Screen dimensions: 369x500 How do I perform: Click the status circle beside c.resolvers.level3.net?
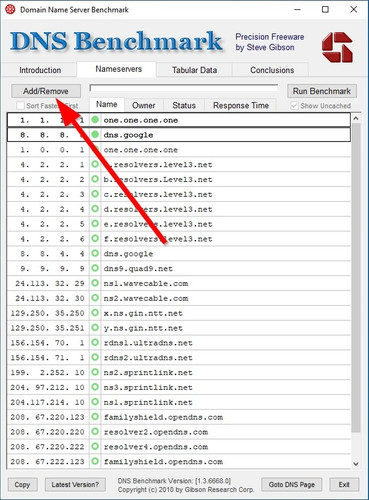[95, 194]
